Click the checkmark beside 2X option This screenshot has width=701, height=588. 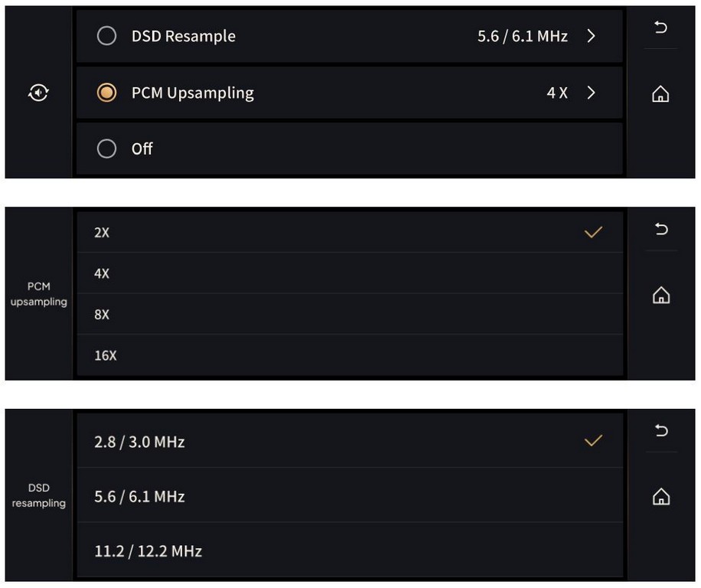593,232
